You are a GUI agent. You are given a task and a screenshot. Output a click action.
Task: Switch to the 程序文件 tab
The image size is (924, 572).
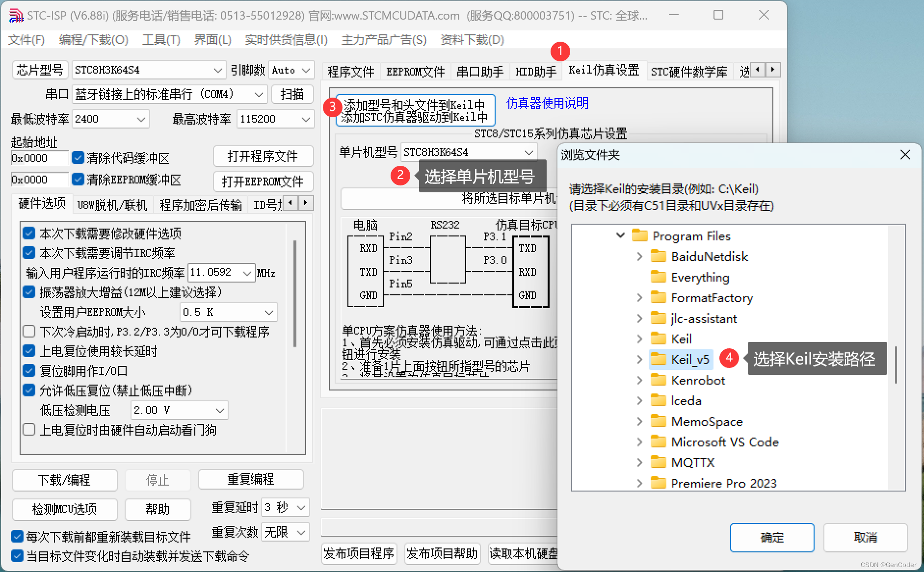(x=350, y=72)
